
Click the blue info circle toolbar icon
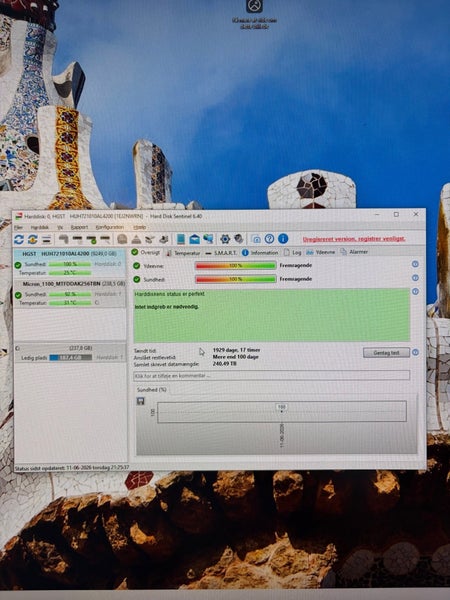click(283, 239)
